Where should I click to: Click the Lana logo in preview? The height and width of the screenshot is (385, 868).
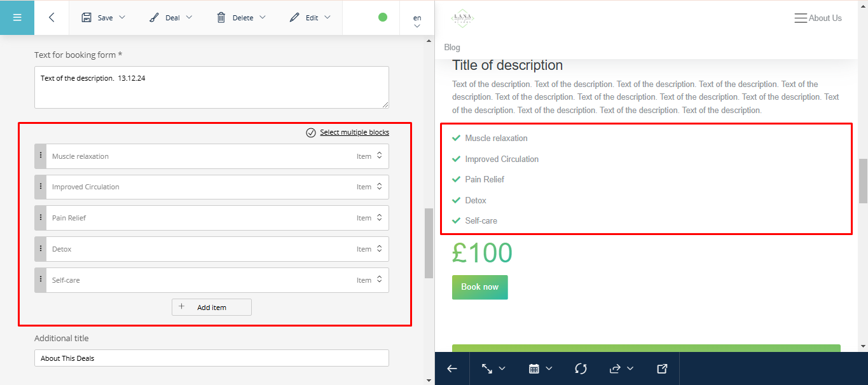click(x=462, y=18)
